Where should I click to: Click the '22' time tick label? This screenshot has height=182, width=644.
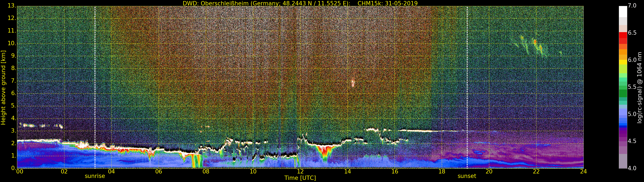(536, 171)
